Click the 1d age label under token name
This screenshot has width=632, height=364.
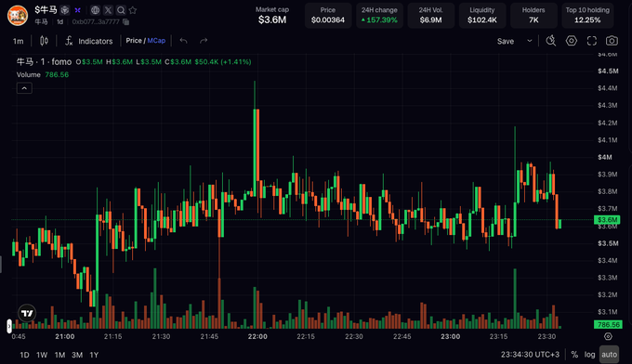click(x=60, y=21)
